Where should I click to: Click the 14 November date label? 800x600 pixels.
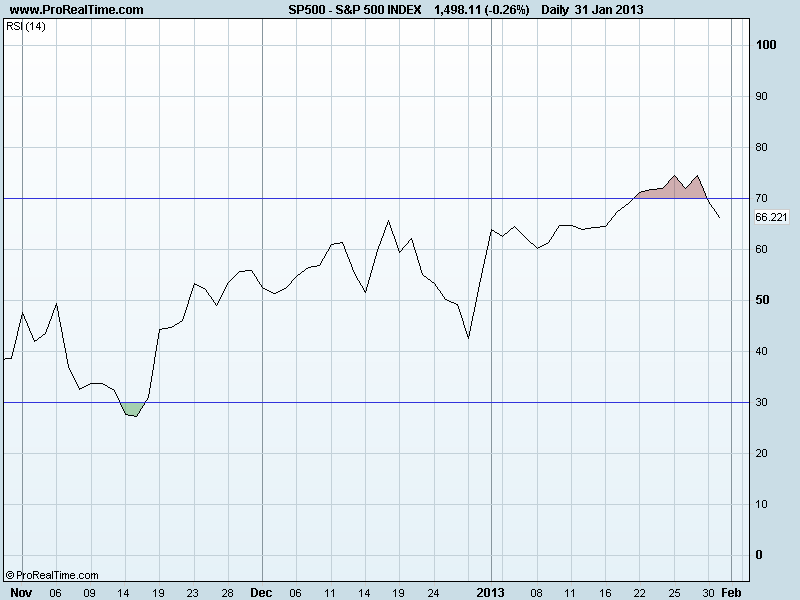coord(123,593)
